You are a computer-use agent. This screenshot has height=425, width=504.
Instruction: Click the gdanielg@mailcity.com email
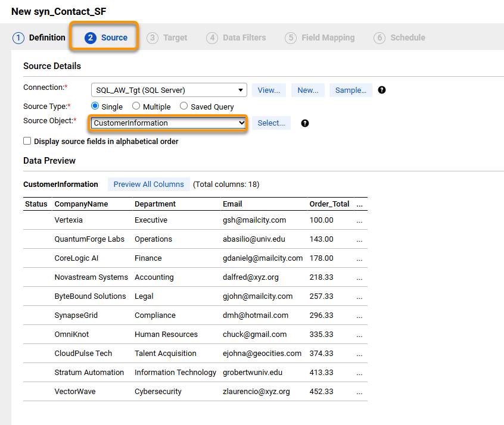263,258
